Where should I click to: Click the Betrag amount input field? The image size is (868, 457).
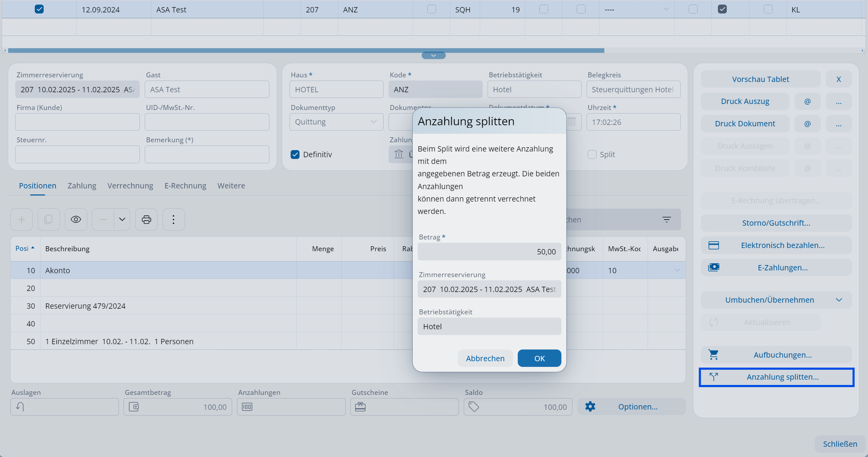click(x=489, y=252)
